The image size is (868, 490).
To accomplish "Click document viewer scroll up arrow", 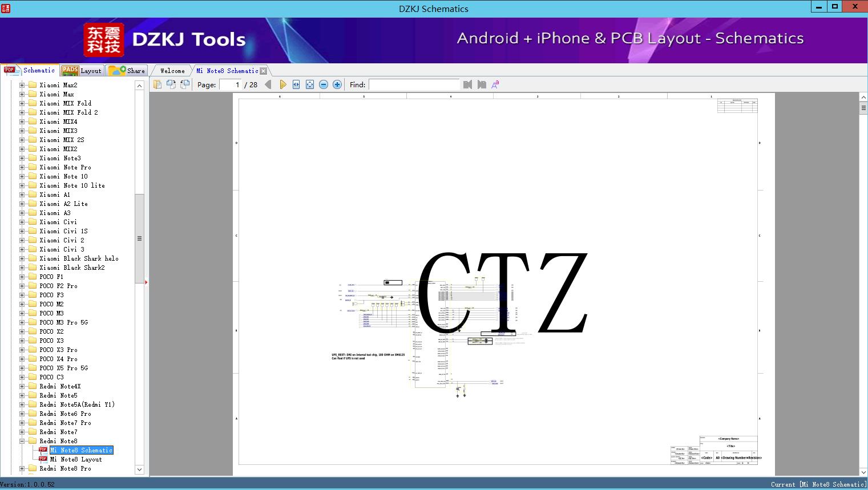I will 863,98.
